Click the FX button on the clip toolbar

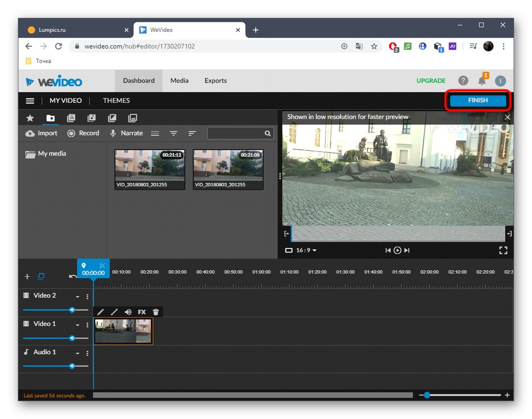click(x=142, y=312)
